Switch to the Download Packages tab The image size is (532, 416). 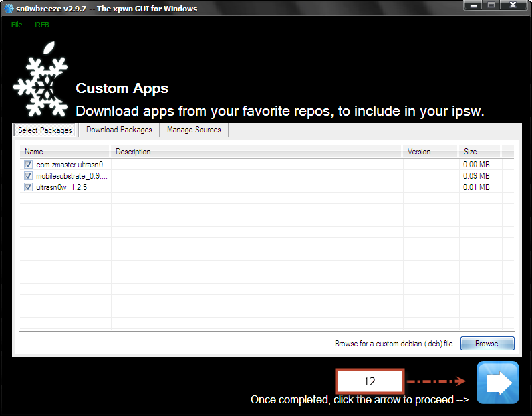pyautogui.click(x=119, y=130)
